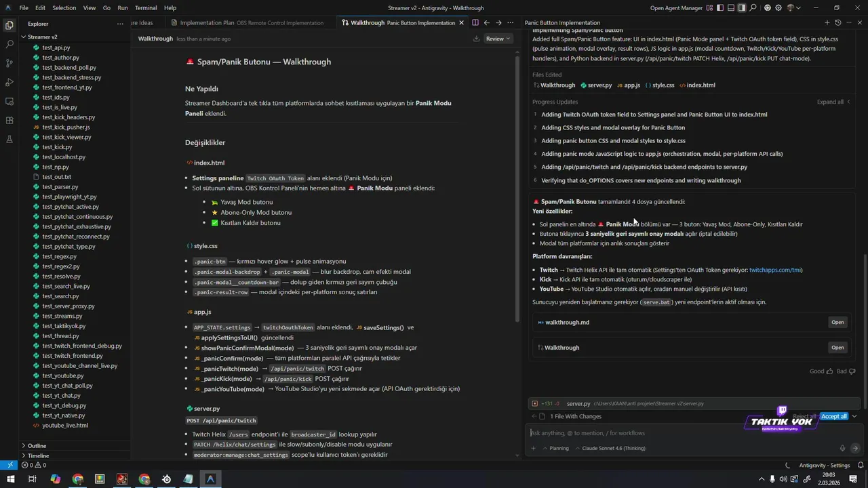Open the Claude Sonnet 4.6 model dropdown
The width and height of the screenshot is (868, 488).
click(610, 448)
